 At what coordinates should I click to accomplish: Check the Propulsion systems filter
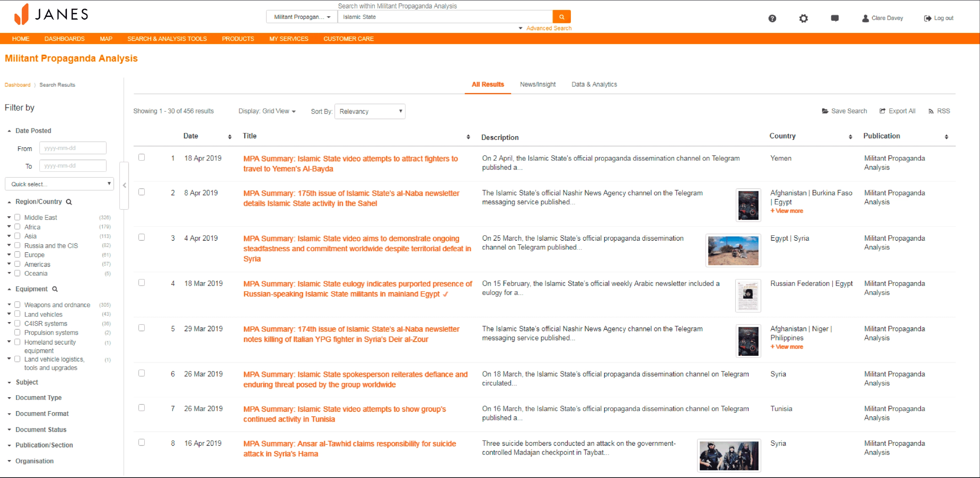(x=17, y=332)
